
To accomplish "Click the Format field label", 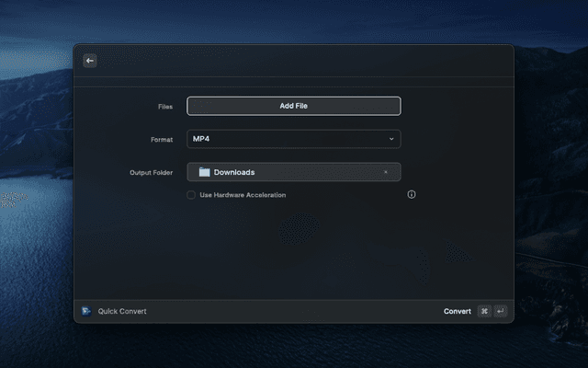I will pos(161,140).
